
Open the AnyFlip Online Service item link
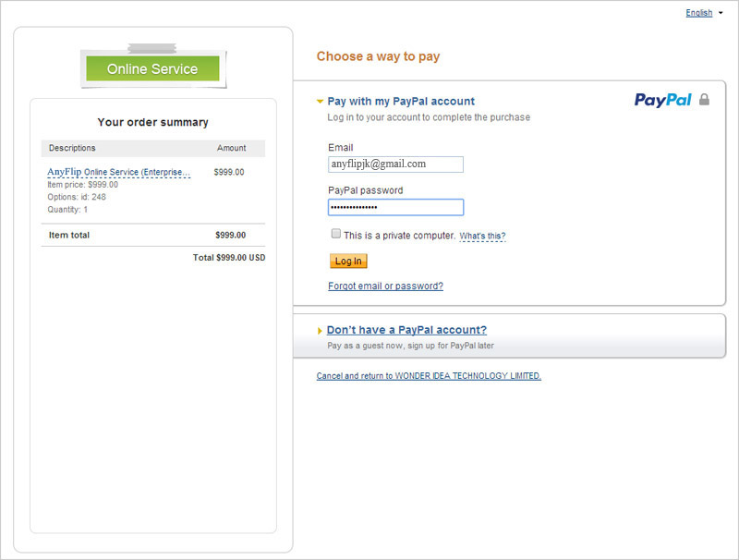pyautogui.click(x=118, y=172)
